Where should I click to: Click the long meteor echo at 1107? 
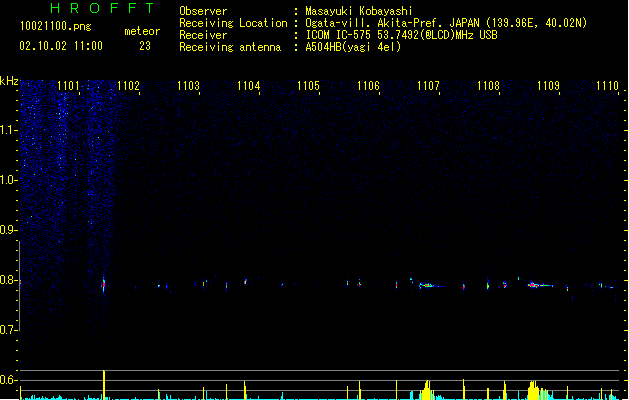point(431,286)
